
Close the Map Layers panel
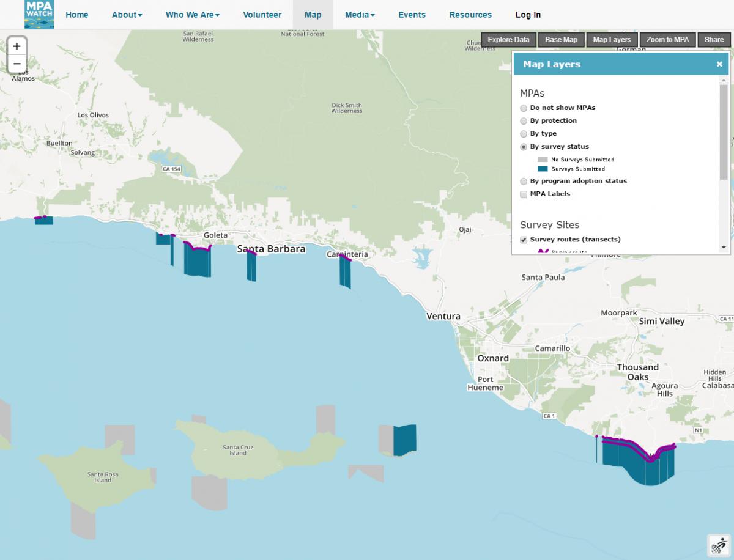point(719,64)
